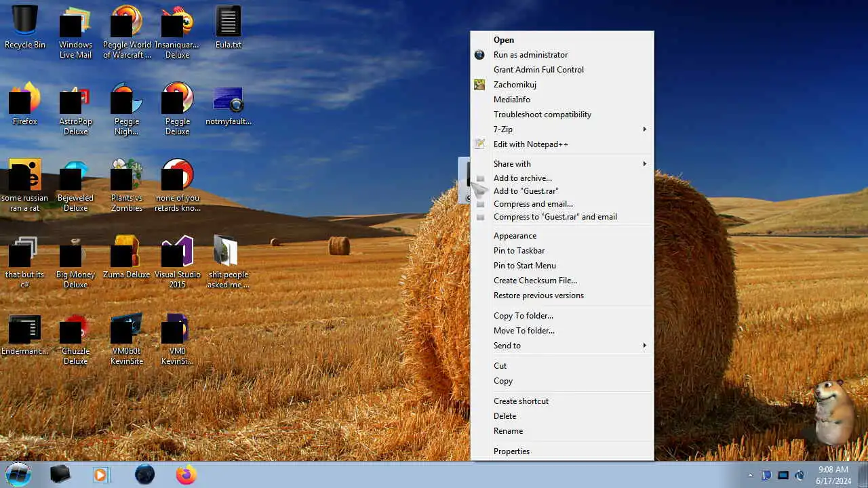Choose Restore previous versions
The height and width of the screenshot is (488, 868).
(x=562, y=296)
